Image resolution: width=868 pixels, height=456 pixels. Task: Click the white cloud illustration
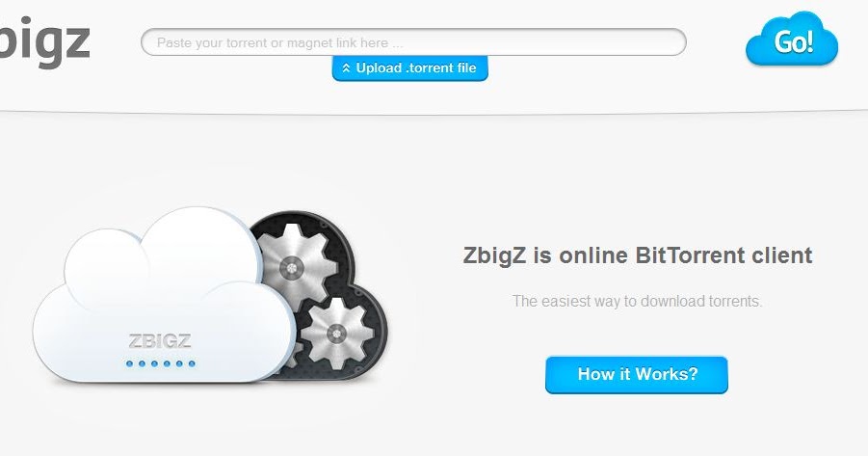point(164,296)
